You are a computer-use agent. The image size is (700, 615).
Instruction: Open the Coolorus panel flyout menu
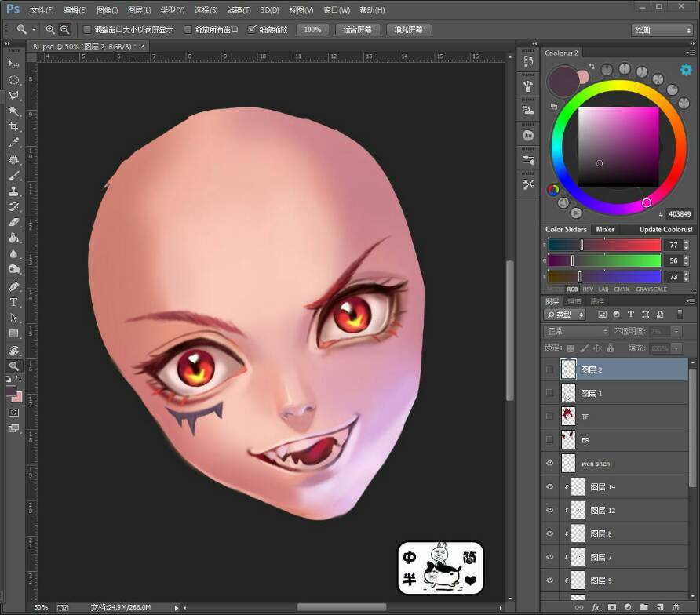click(690, 53)
